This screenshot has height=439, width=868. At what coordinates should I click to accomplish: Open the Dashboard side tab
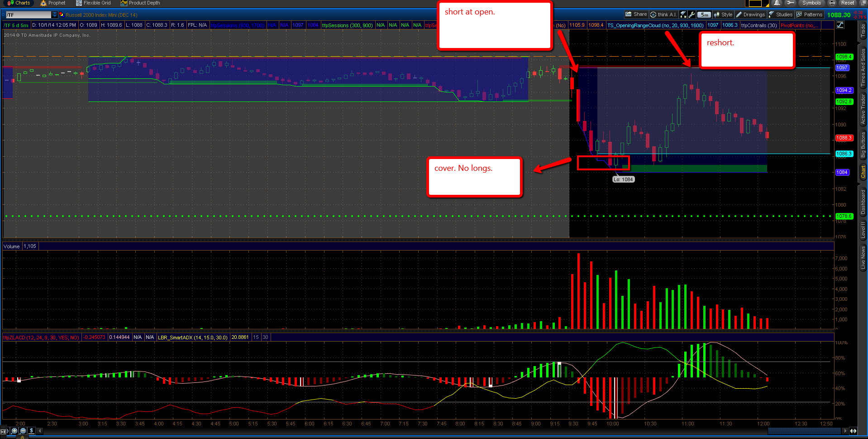(863, 202)
